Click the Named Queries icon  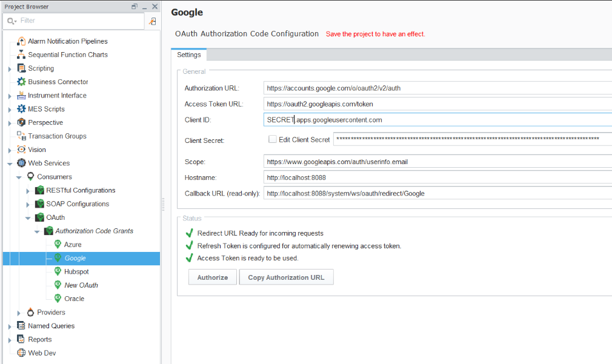21,326
